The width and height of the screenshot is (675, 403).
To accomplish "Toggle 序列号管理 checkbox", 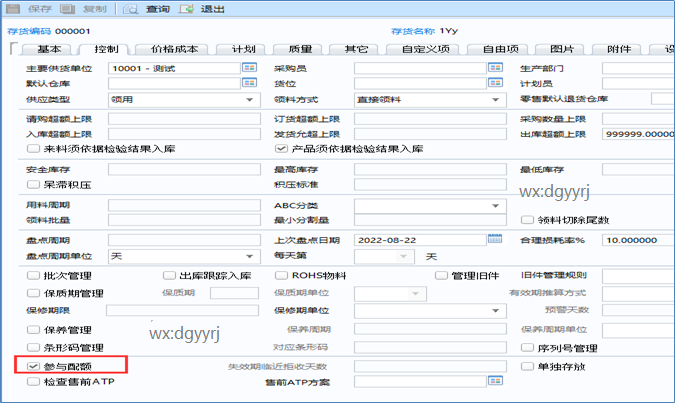I will (x=527, y=347).
